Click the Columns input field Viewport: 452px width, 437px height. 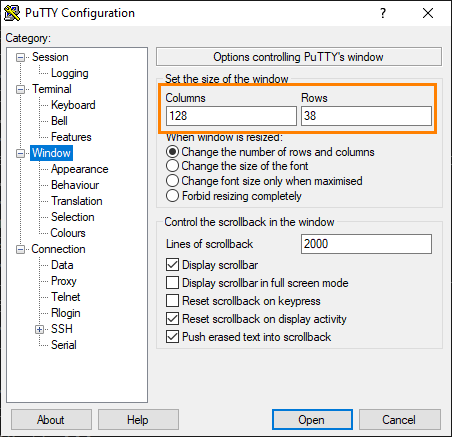pos(231,116)
